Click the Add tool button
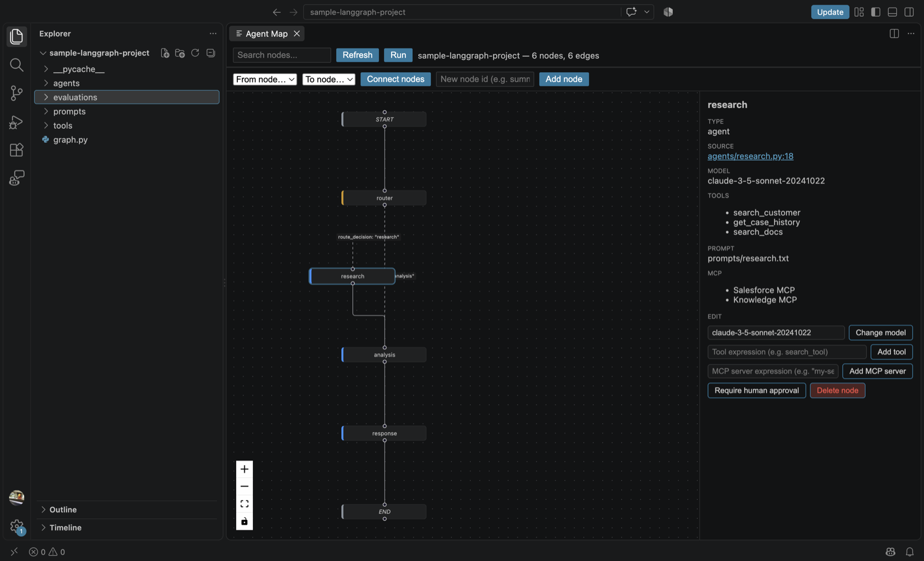The image size is (924, 561). click(892, 352)
